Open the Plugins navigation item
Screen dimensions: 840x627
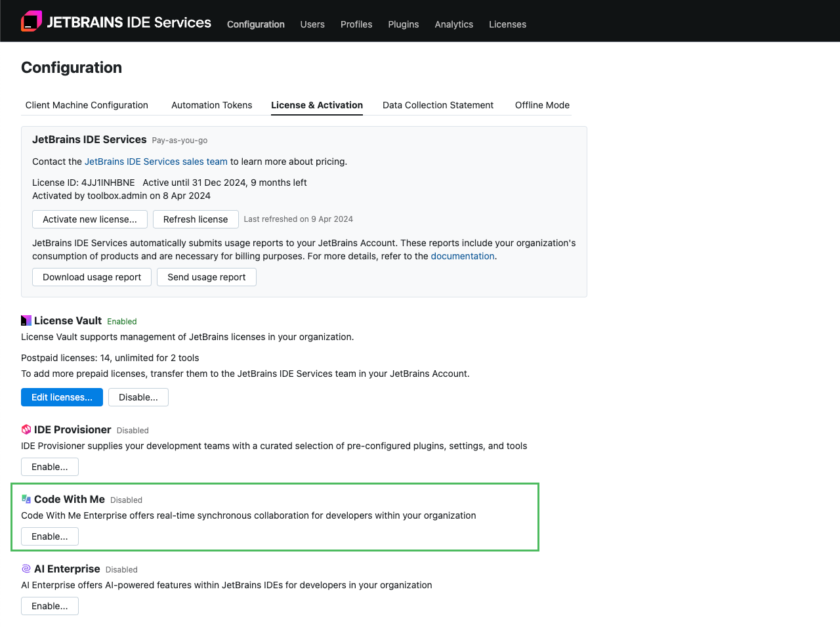(x=403, y=24)
